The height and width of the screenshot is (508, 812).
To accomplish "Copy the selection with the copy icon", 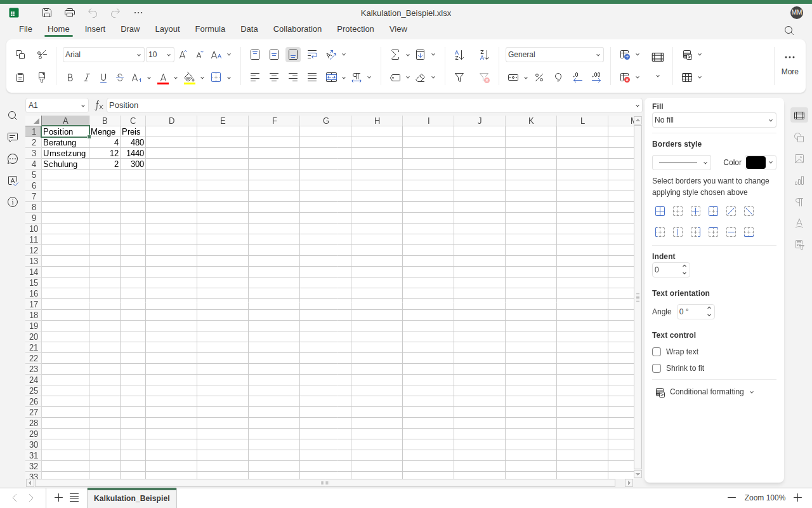I will [x=20, y=55].
